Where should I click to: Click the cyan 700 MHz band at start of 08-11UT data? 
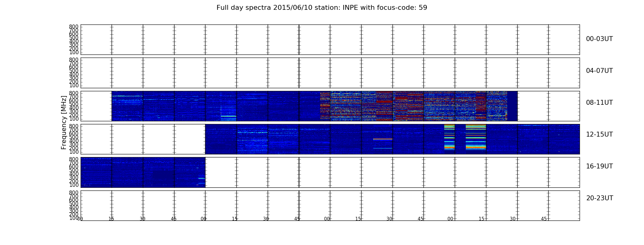click(127, 96)
